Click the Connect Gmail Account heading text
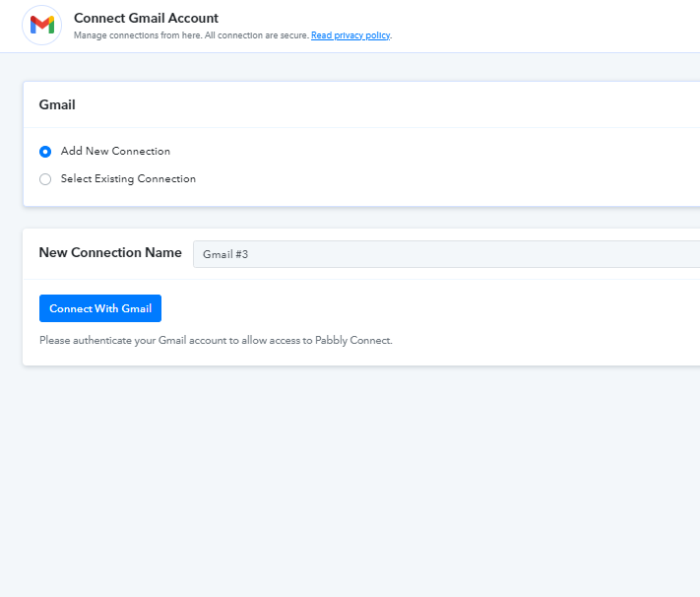700x597 pixels. [146, 18]
